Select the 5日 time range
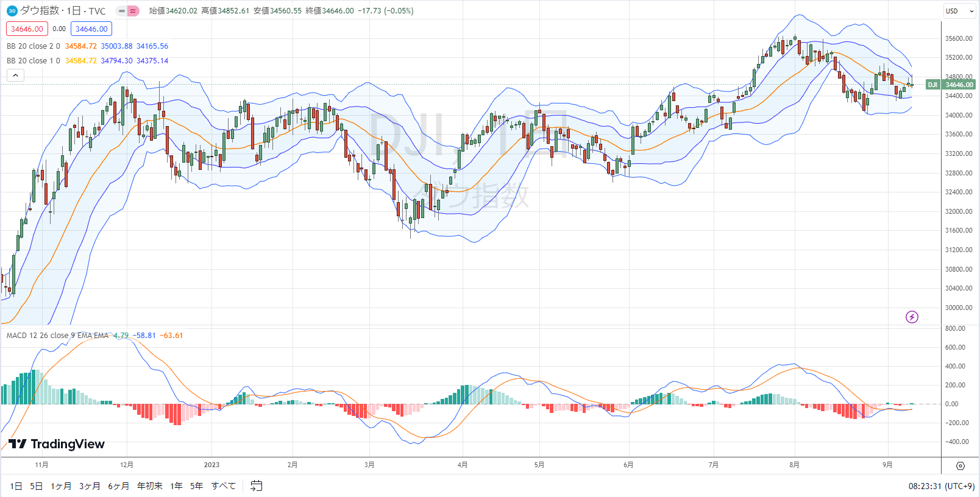The width and height of the screenshot is (980, 497). pos(36,486)
